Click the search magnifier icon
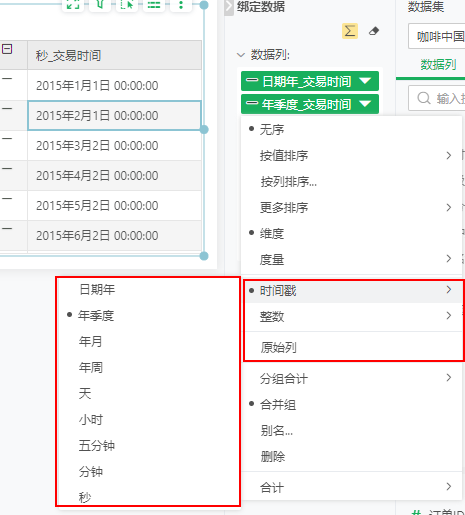Image resolution: width=465 pixels, height=515 pixels. pos(424,98)
